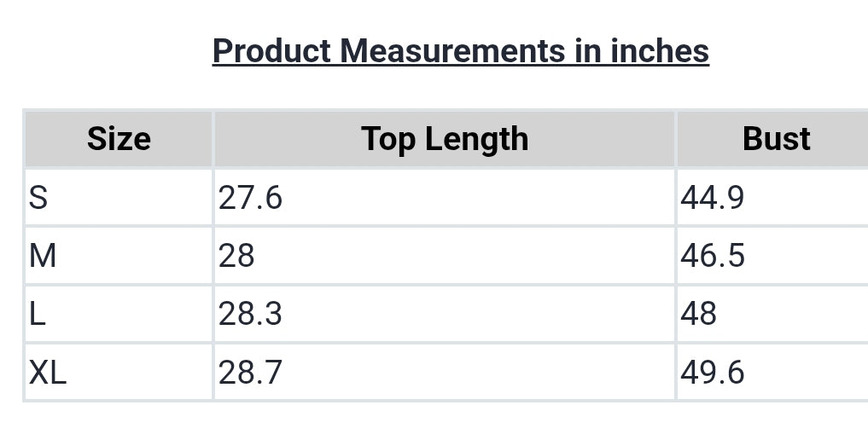The image size is (868, 434).
Task: Click the XL size cell
Action: pyautogui.click(x=119, y=372)
